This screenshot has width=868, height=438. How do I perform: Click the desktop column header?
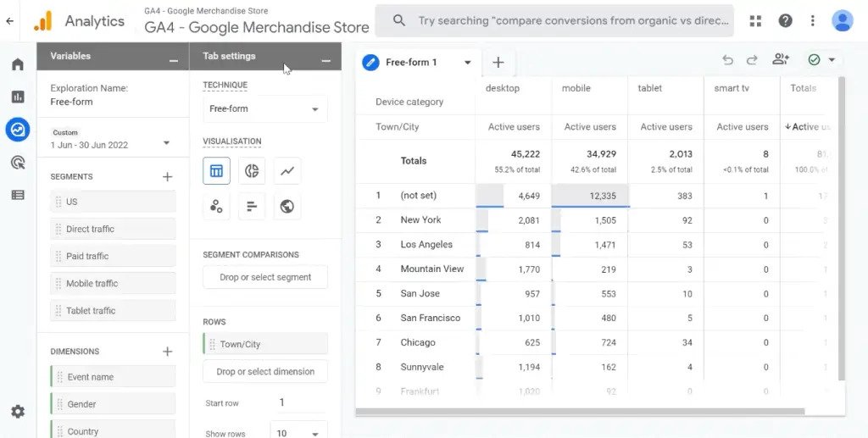(x=502, y=88)
